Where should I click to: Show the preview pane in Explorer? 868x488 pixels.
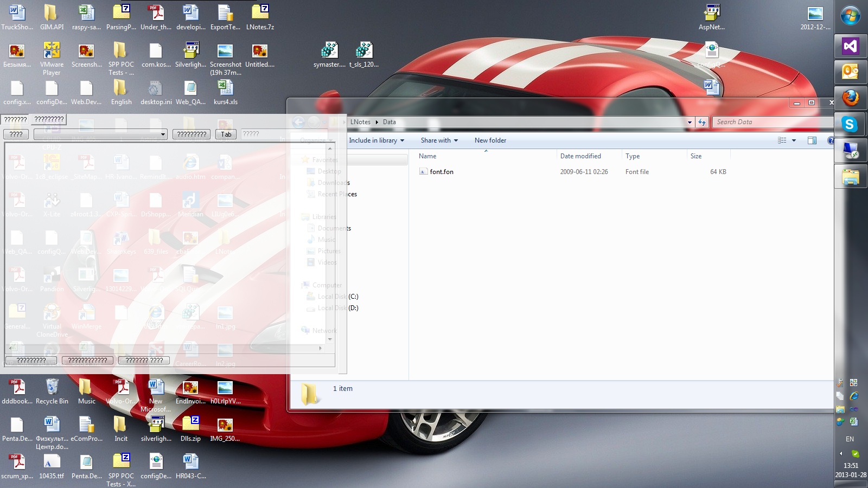[x=812, y=140]
